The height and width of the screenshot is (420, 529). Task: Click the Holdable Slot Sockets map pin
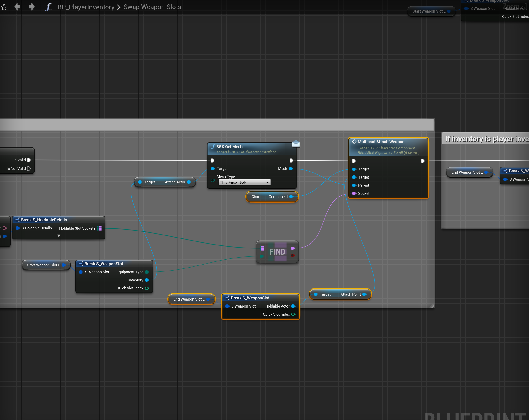[100, 228]
